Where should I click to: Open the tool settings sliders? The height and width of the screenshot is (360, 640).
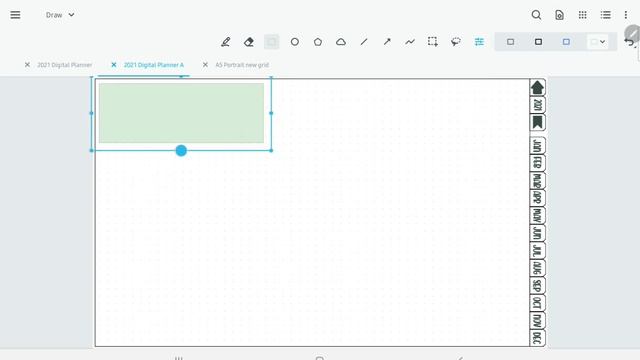pos(479,42)
